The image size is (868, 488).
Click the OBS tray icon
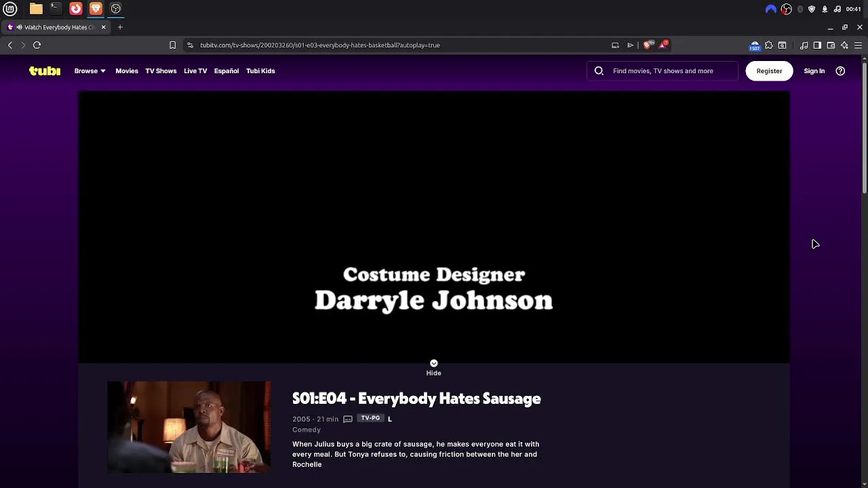pos(787,9)
